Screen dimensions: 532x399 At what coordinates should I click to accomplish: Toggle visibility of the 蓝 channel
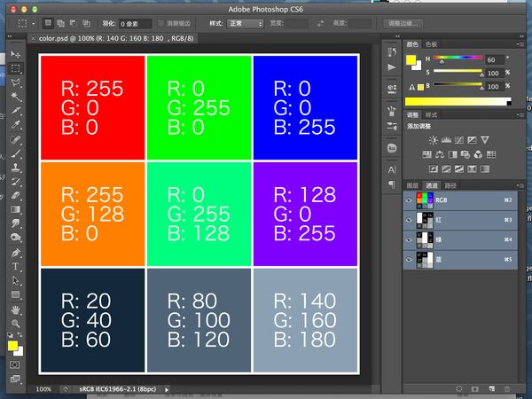409,259
